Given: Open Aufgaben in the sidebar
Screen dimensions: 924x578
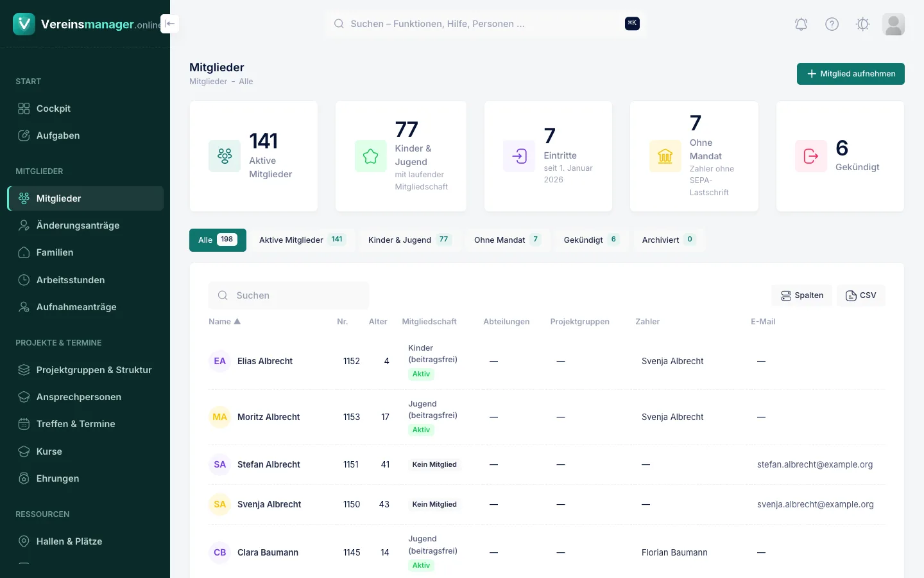Looking at the screenshot, I should tap(85, 136).
